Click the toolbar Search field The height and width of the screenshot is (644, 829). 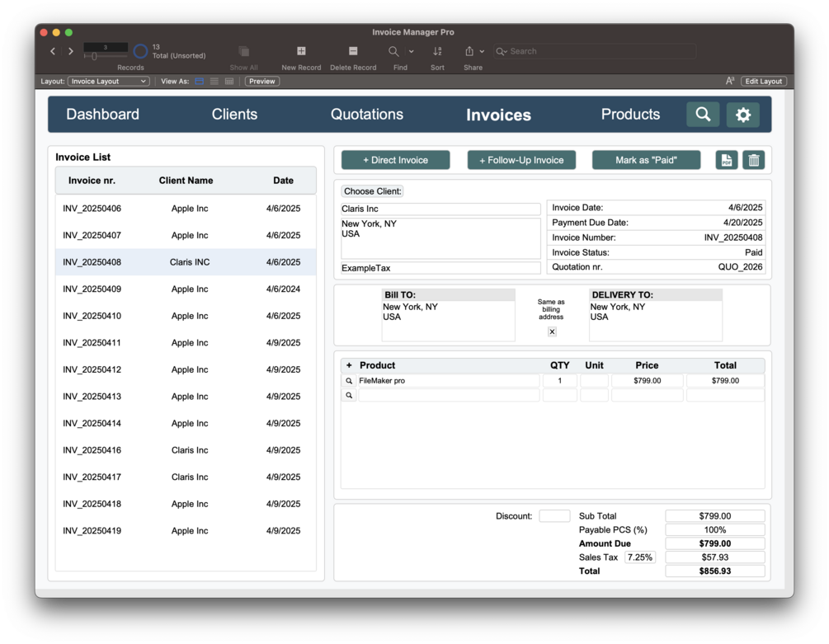(x=594, y=51)
